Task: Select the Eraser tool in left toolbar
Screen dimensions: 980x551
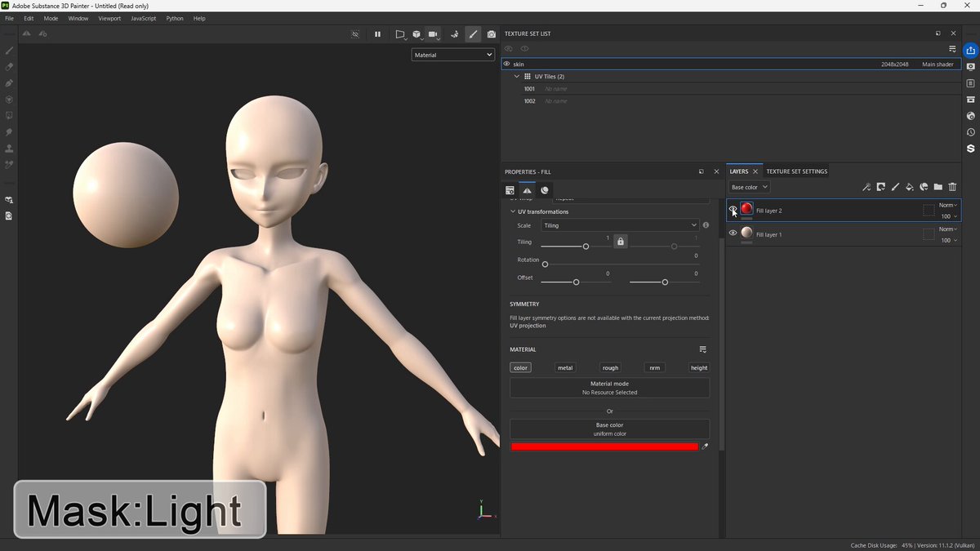Action: point(10,66)
